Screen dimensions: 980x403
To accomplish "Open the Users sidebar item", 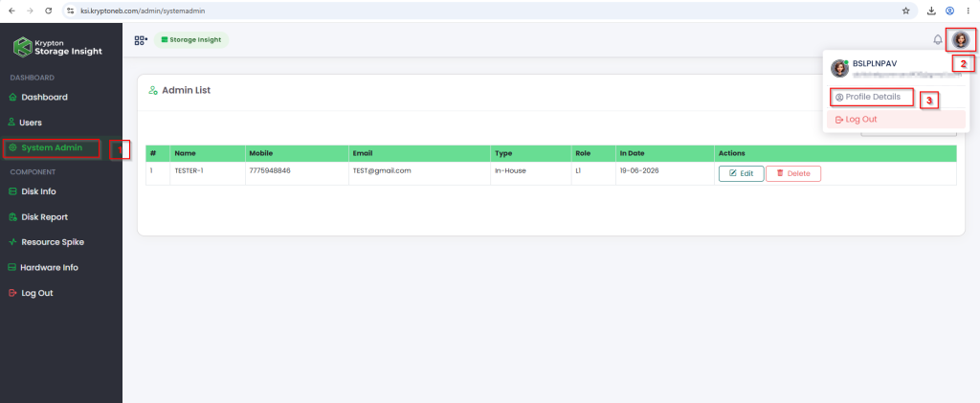I will 26,123.
